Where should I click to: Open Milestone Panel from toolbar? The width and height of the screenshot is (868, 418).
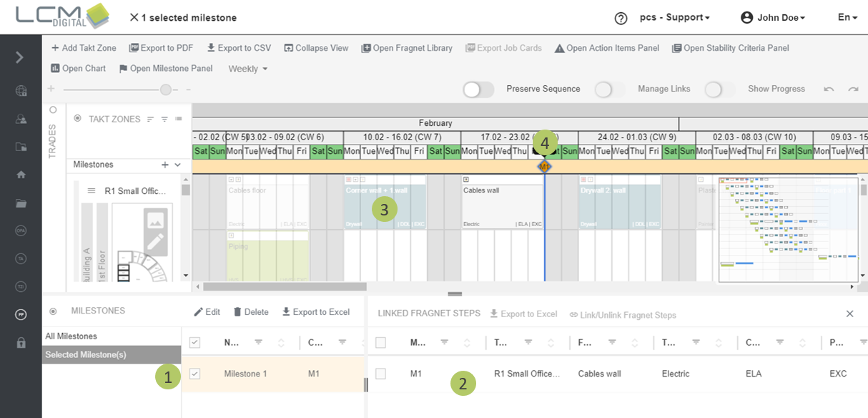[x=165, y=69]
